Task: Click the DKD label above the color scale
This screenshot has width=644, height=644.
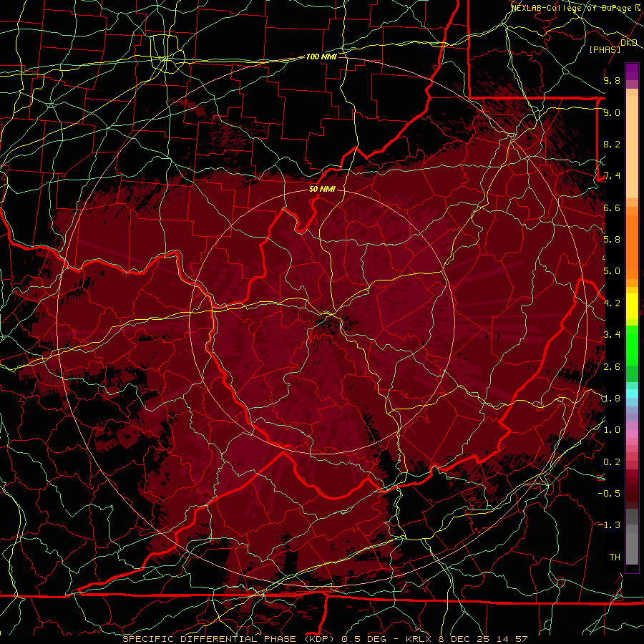Action: [629, 43]
